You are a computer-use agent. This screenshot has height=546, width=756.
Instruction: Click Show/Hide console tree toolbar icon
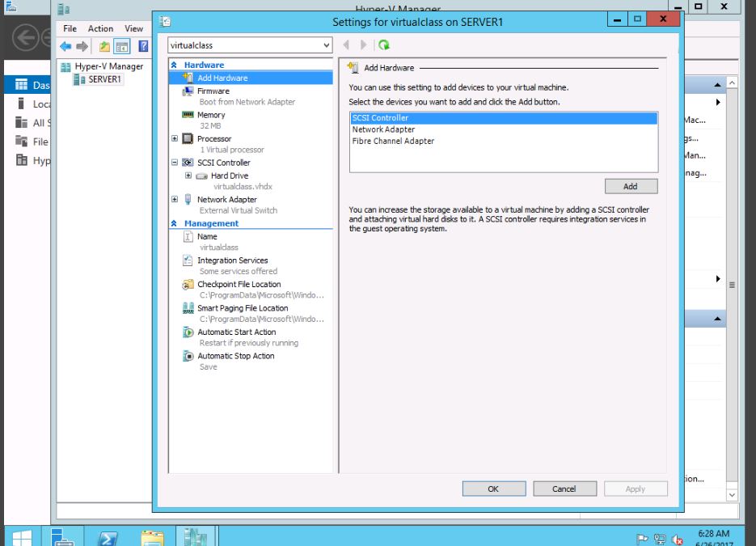122,47
